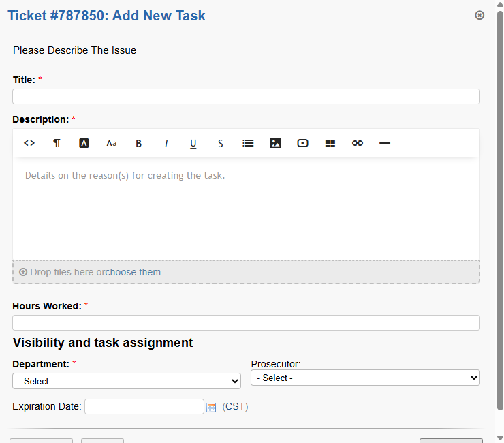Focus the Title input field

tap(246, 97)
